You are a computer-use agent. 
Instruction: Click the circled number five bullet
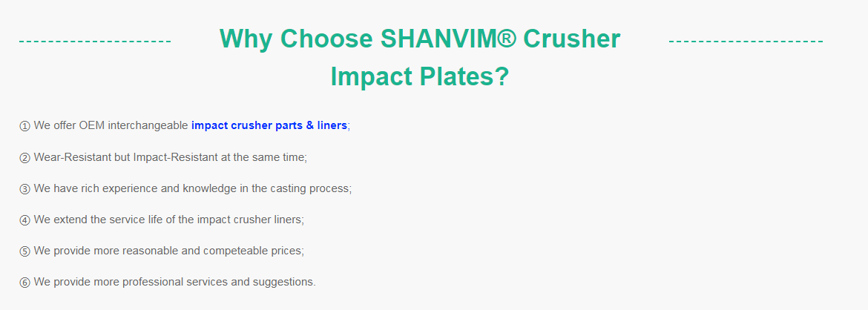tap(24, 251)
